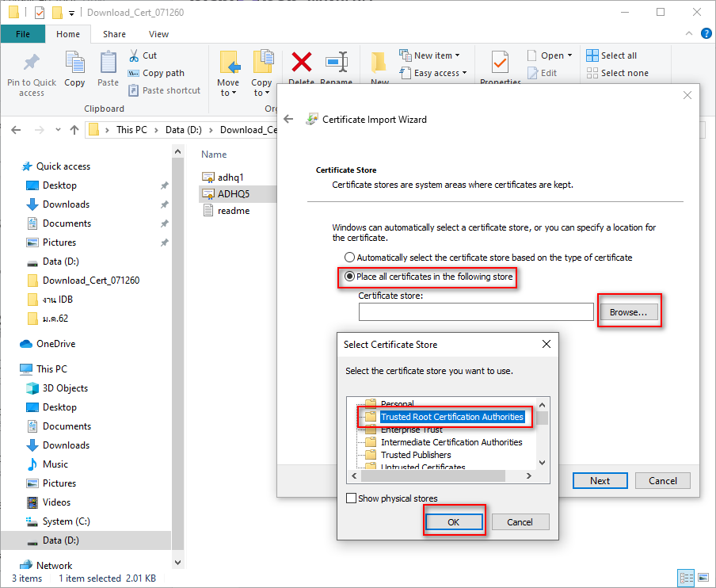
Task: Click Copy path in ribbon
Action: coord(156,73)
